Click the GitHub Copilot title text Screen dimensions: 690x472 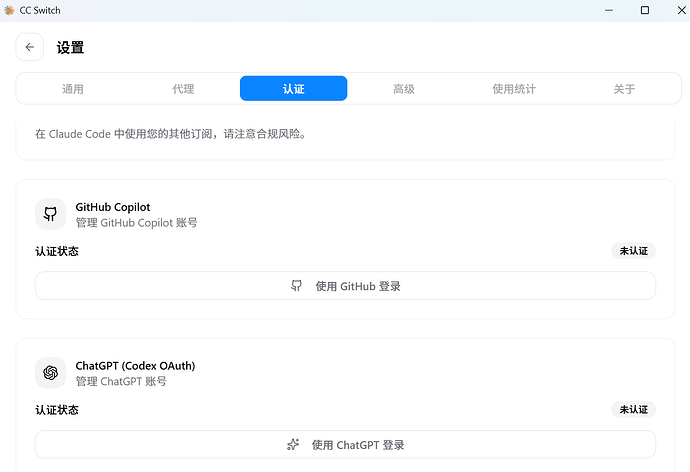pos(113,207)
